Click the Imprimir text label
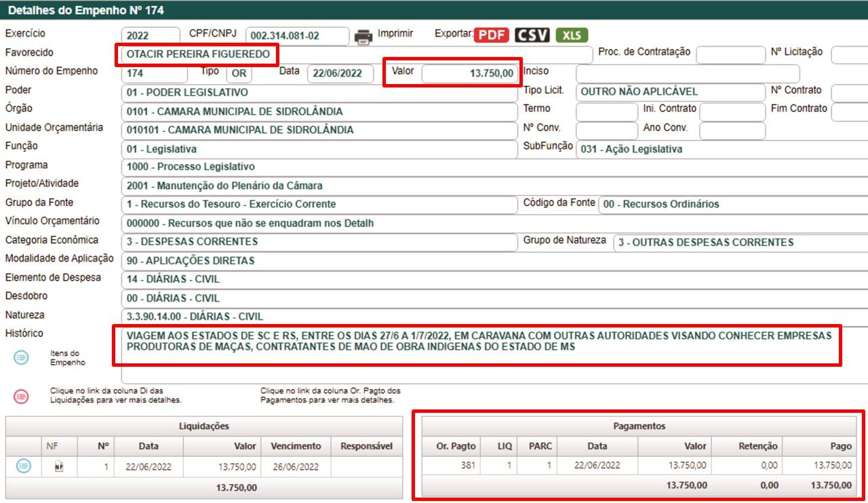Screen dimensions: 868x503 (395, 33)
